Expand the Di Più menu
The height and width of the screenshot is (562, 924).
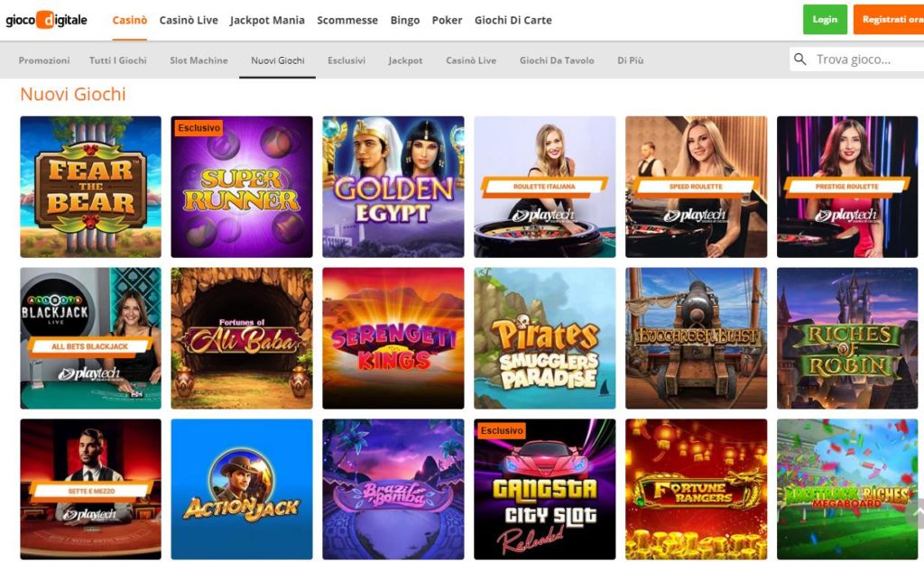pos(630,60)
